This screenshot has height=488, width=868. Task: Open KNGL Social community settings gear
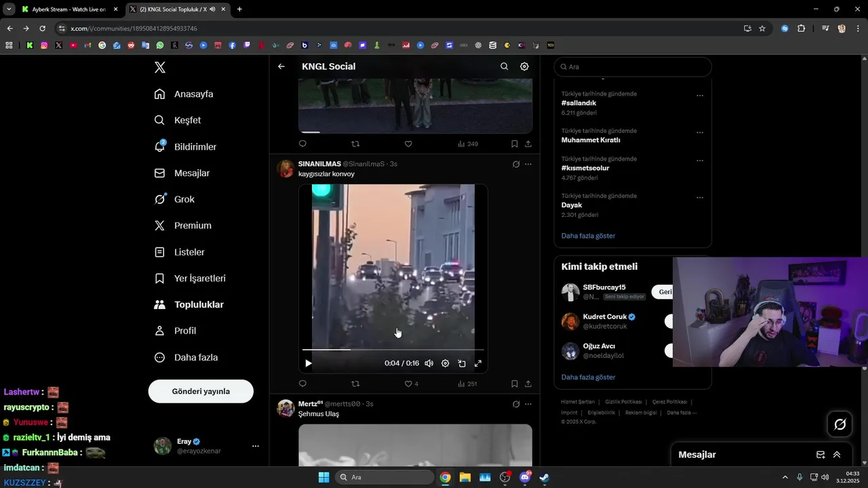[524, 66]
